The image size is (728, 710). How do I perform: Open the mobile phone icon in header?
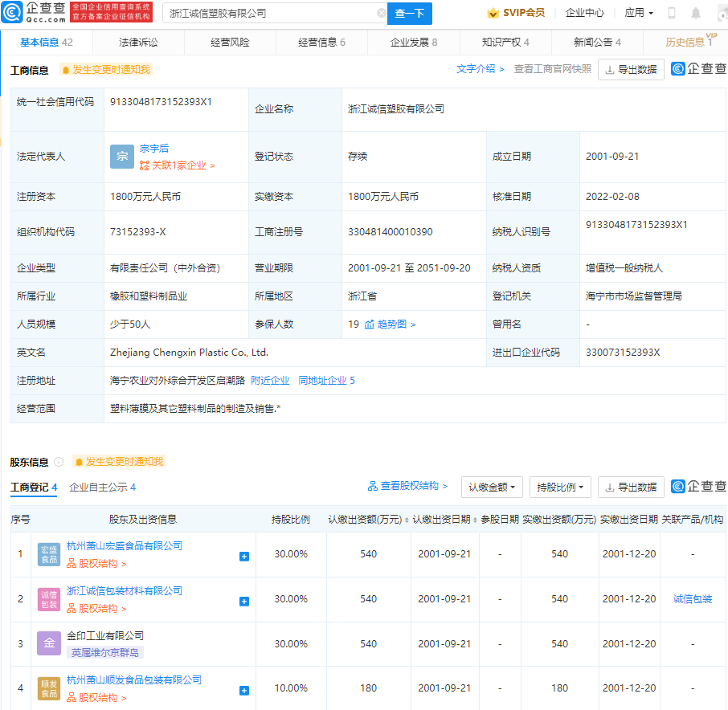click(x=672, y=13)
